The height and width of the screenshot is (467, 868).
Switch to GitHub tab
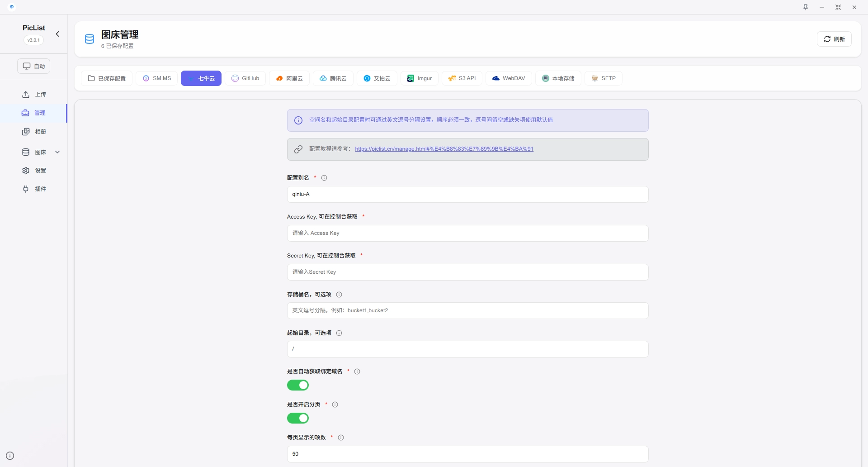[245, 78]
